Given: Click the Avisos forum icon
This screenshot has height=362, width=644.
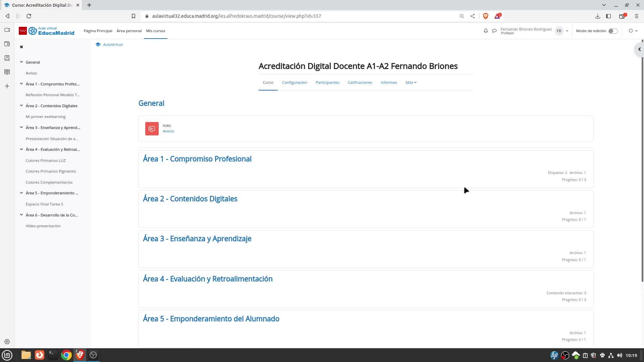Looking at the screenshot, I should (152, 129).
